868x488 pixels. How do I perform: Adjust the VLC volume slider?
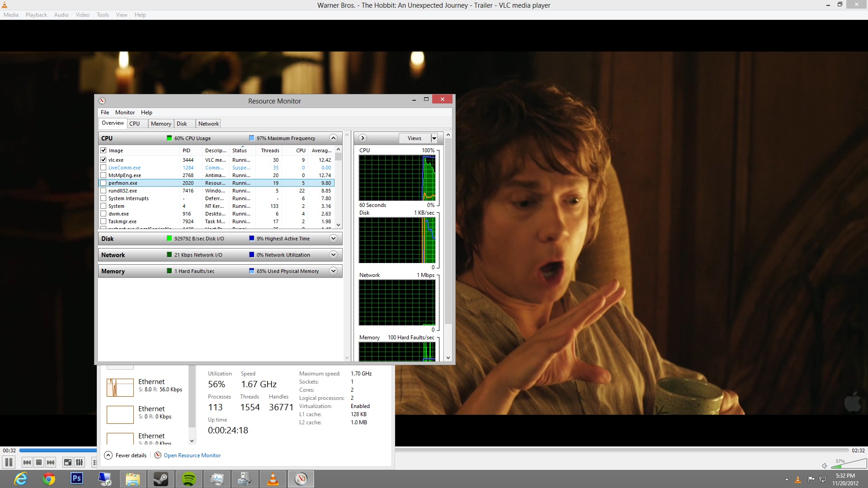tap(849, 465)
